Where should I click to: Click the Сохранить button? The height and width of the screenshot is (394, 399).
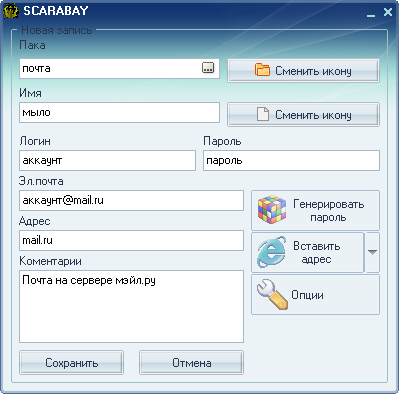[71, 362]
